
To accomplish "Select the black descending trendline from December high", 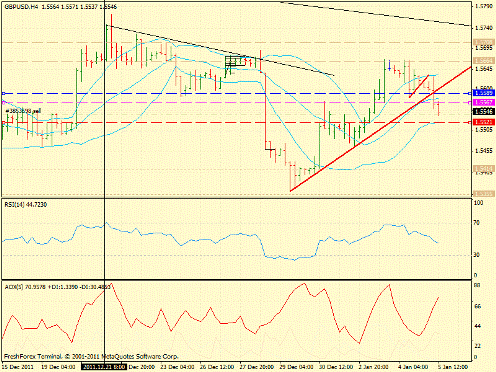I will point(220,50).
